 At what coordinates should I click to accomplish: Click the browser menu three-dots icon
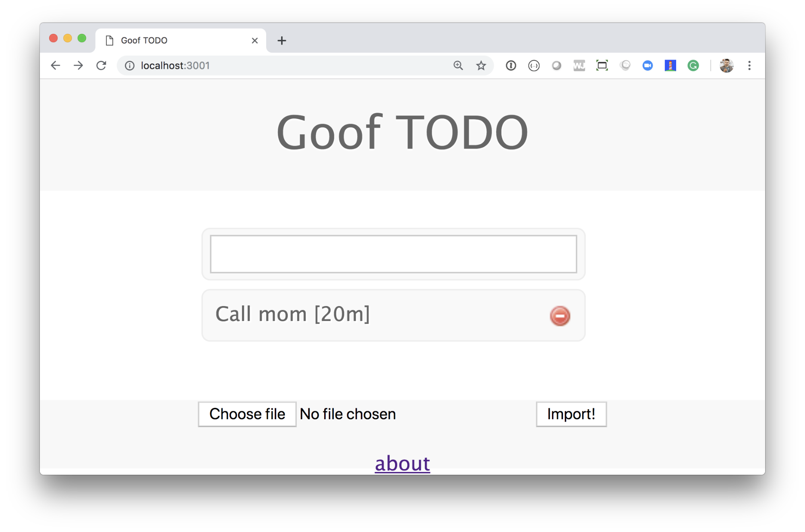click(749, 65)
